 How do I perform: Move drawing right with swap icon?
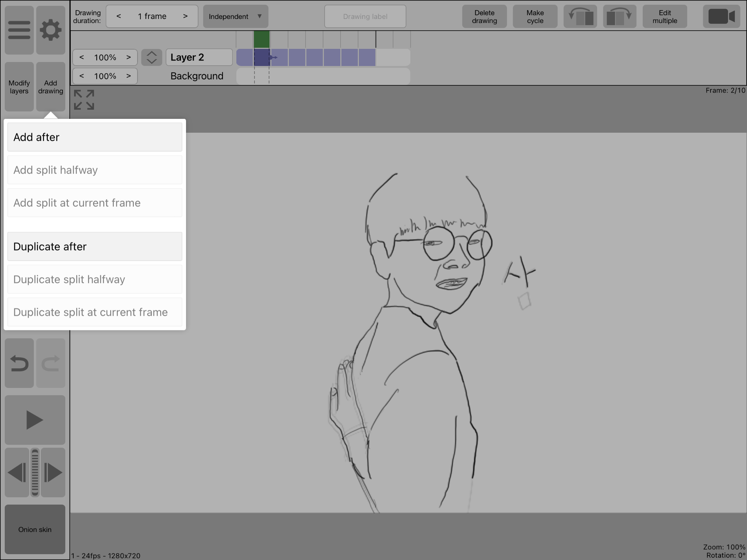point(619,17)
